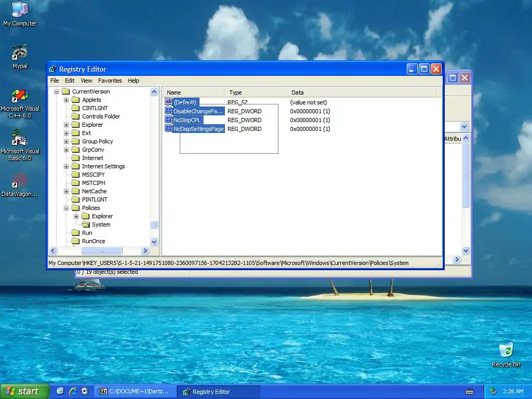Select the Internet key folder icon
Screen dimensions: 532x399
(76, 158)
